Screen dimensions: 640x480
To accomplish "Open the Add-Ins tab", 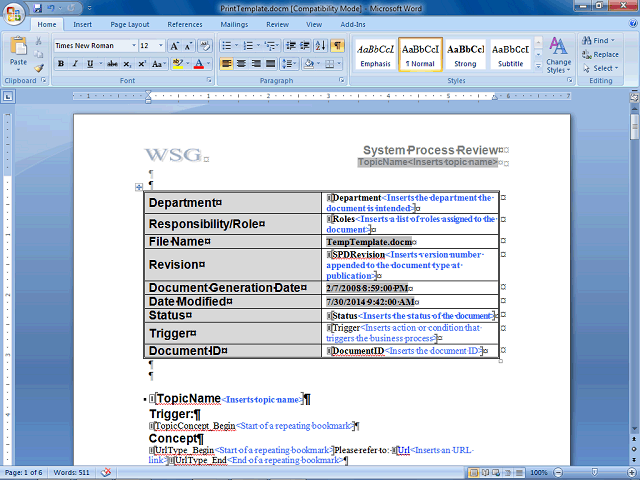I will [x=353, y=24].
